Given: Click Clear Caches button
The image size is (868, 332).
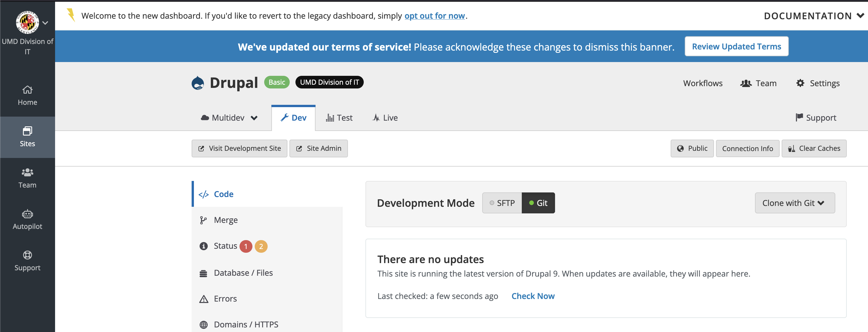Looking at the screenshot, I should [814, 148].
